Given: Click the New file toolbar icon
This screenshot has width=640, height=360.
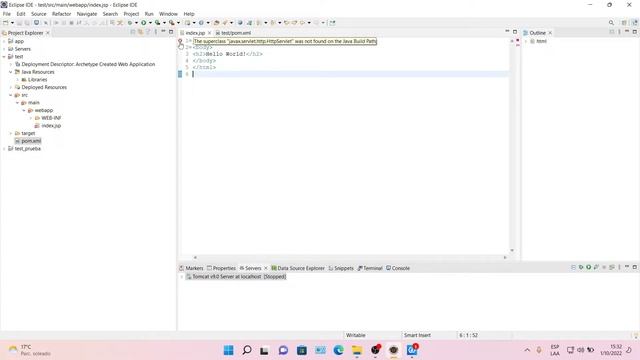Looking at the screenshot, I should pos(5,23).
